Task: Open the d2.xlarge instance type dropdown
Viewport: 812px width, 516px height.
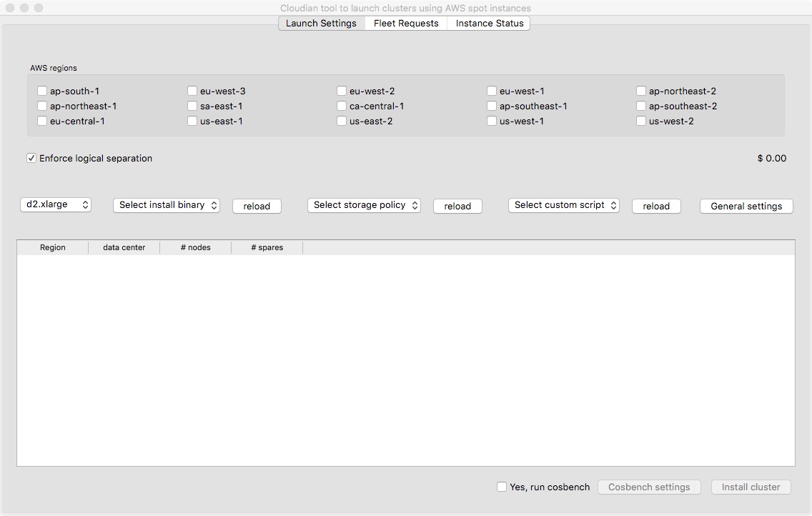Action: (x=56, y=204)
